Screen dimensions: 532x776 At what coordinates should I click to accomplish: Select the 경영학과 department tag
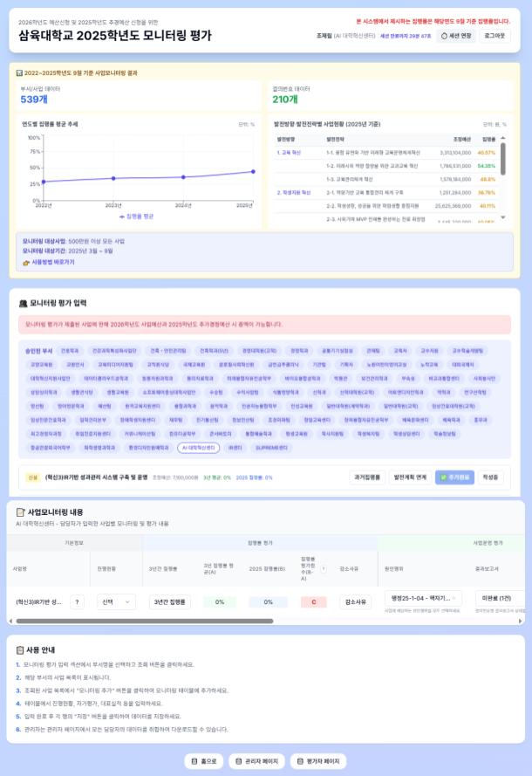point(299,350)
